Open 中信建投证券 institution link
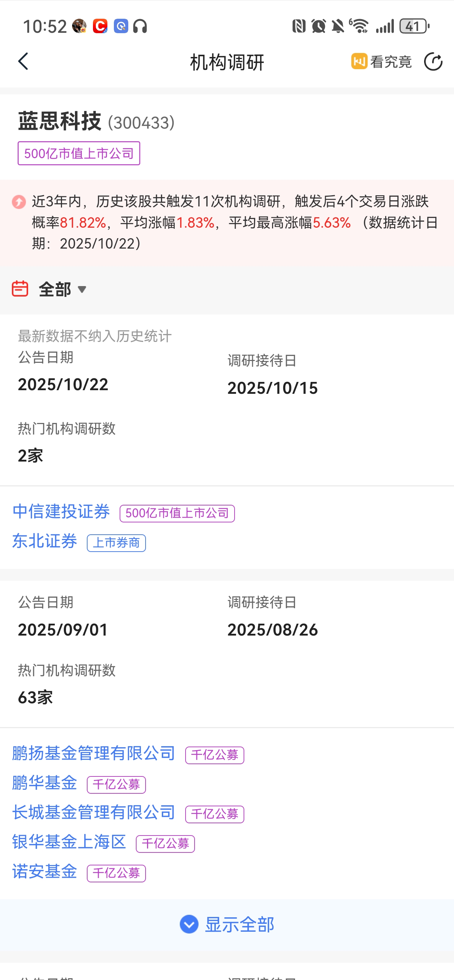This screenshot has width=454, height=980. 61,511
